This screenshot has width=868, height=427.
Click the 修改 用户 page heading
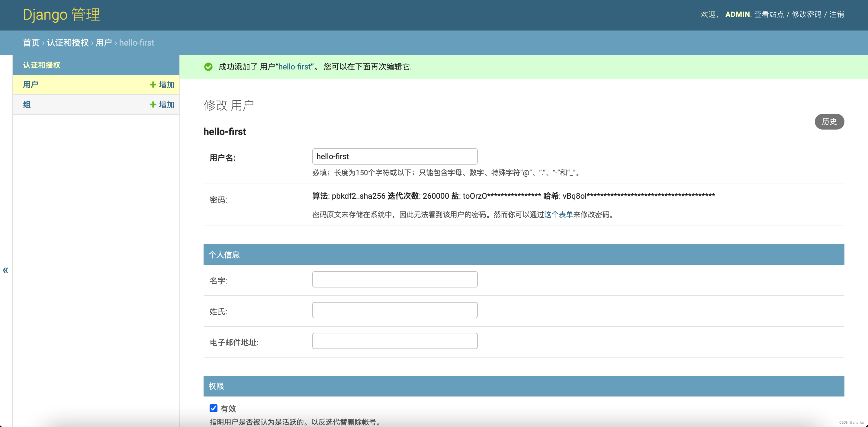[x=228, y=105]
